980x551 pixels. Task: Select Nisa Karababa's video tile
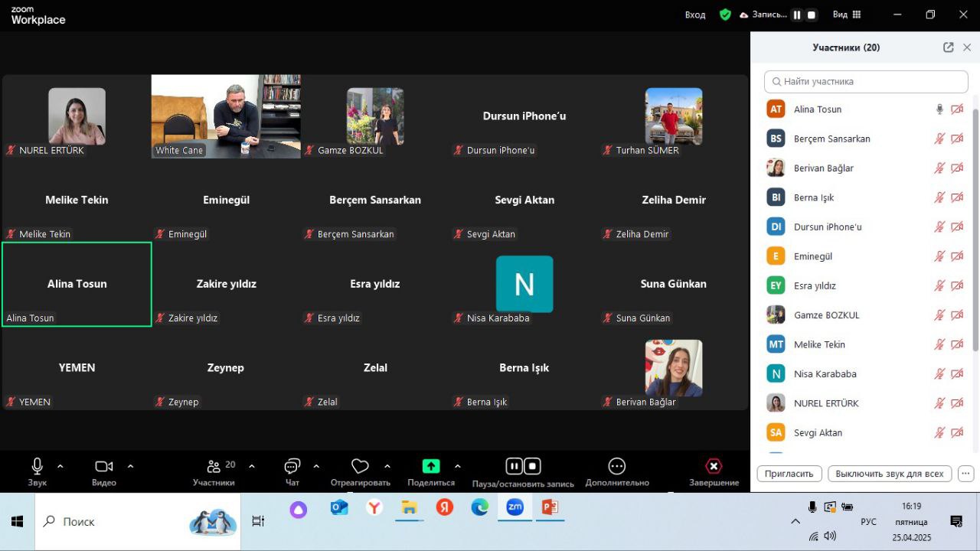pos(524,284)
